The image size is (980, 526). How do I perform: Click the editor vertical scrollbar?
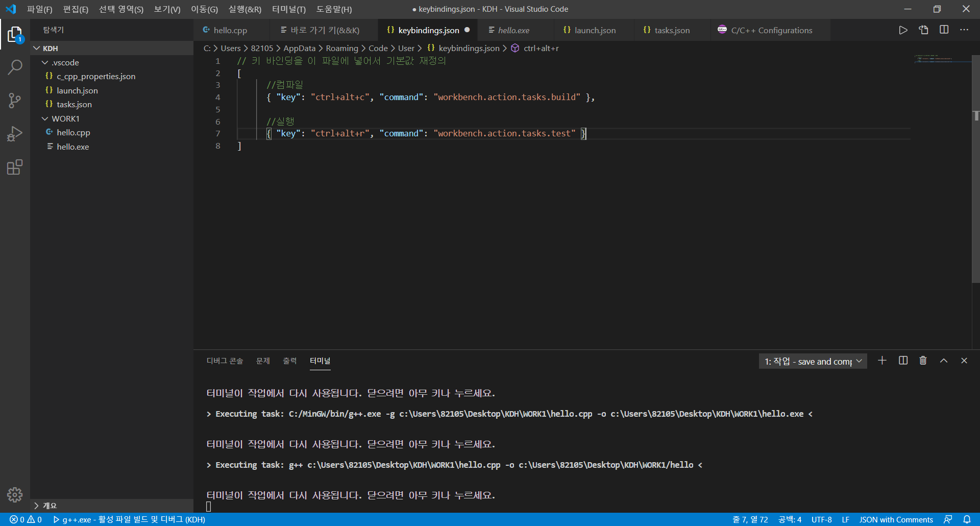[x=975, y=169]
